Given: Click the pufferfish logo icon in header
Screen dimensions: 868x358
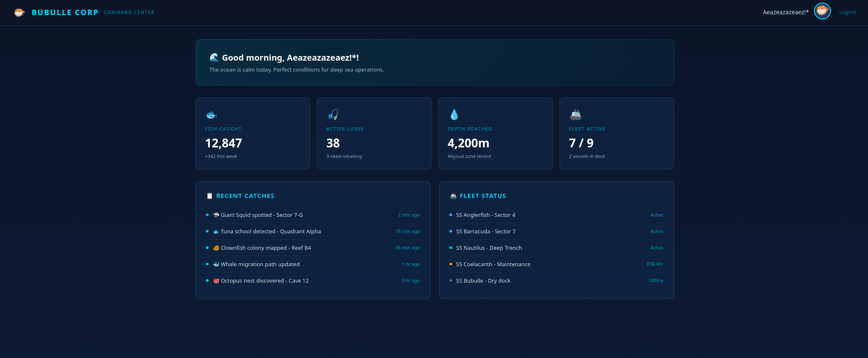Looking at the screenshot, I should click(x=19, y=13).
